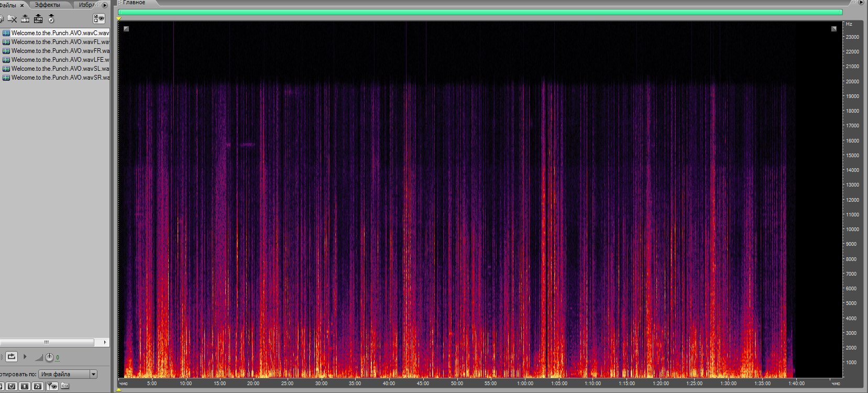Switch to the Эффекты tab
The height and width of the screenshot is (393, 868).
(x=47, y=5)
